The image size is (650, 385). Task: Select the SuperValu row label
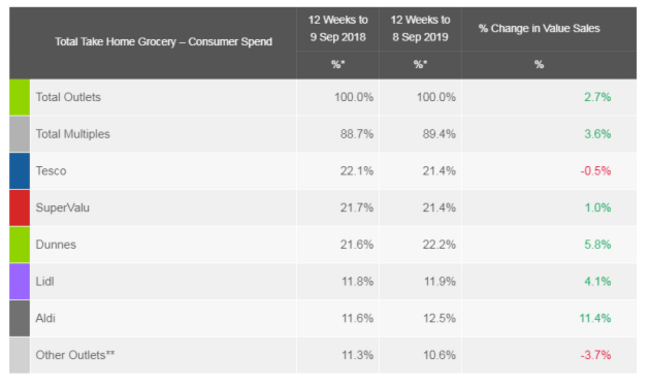[x=63, y=208]
